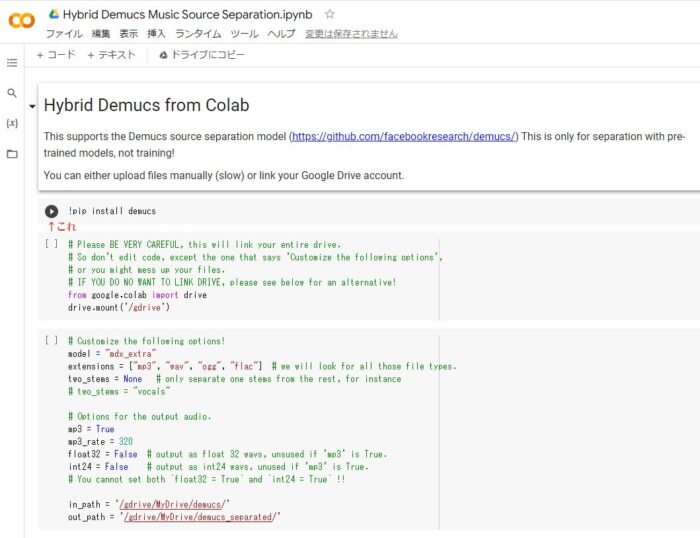Click the Colab logo icon
700x538 pixels.
[21, 20]
